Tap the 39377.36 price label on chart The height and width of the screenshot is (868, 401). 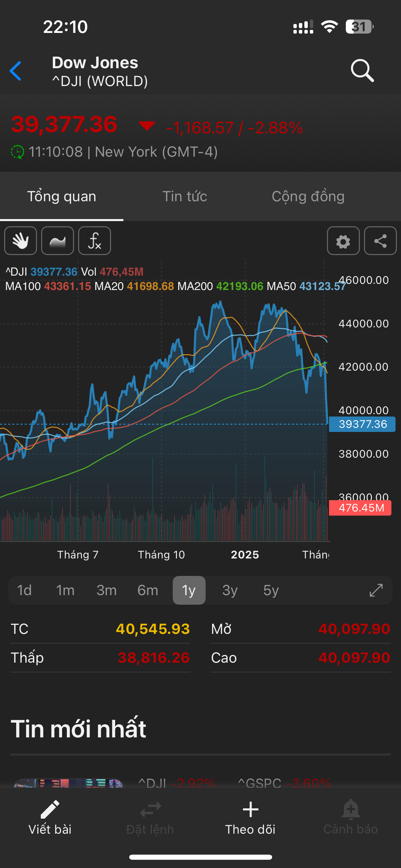pyautogui.click(x=362, y=424)
